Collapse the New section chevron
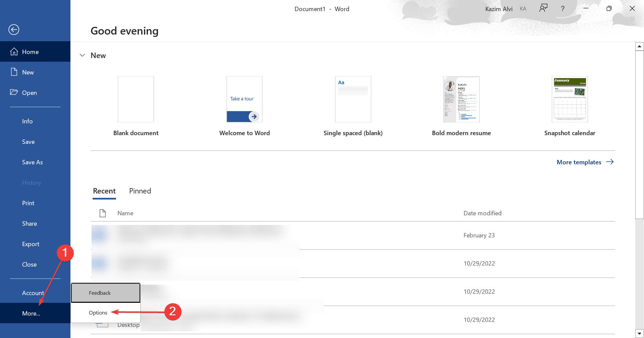644x338 pixels. tap(82, 55)
